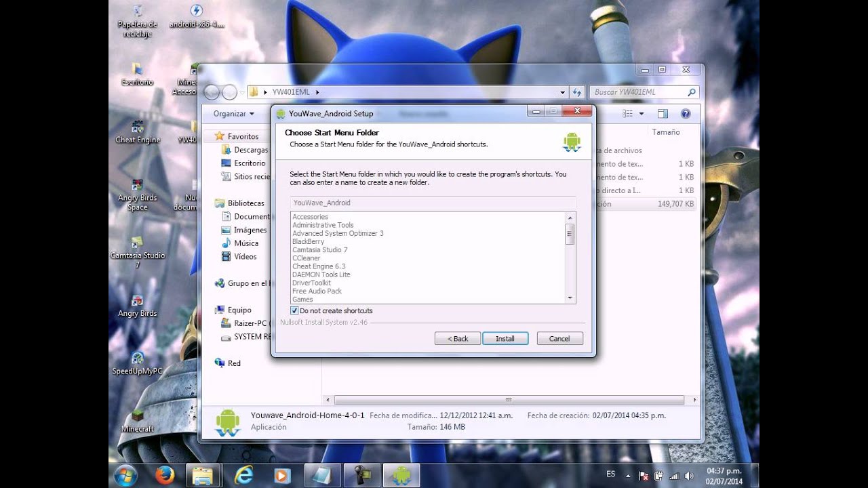
Task: Sort files by Tamaño column header
Action: point(666,132)
